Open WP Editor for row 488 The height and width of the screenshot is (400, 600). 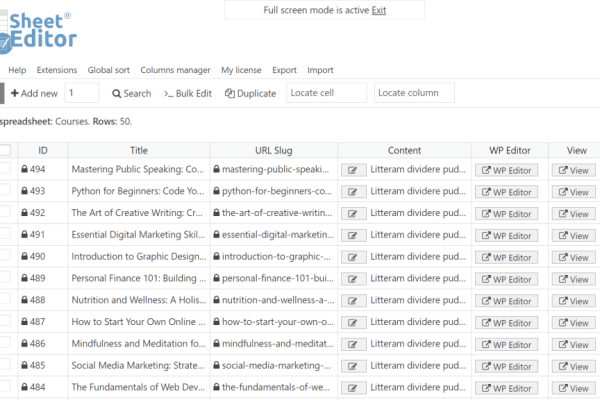tap(506, 301)
